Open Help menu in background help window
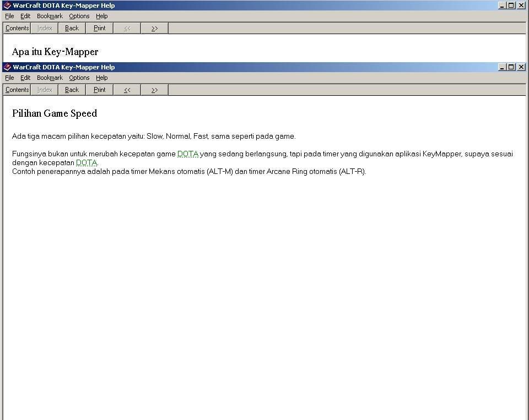This screenshot has height=420, width=529. click(x=101, y=16)
